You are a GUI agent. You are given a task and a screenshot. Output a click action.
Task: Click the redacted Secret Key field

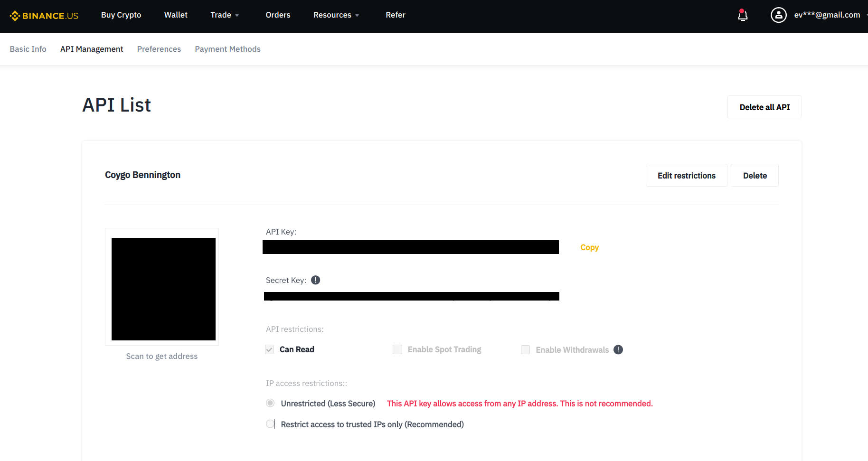point(412,296)
